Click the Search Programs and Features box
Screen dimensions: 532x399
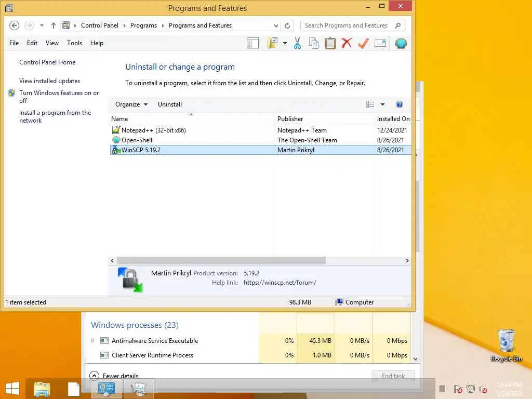[353, 25]
